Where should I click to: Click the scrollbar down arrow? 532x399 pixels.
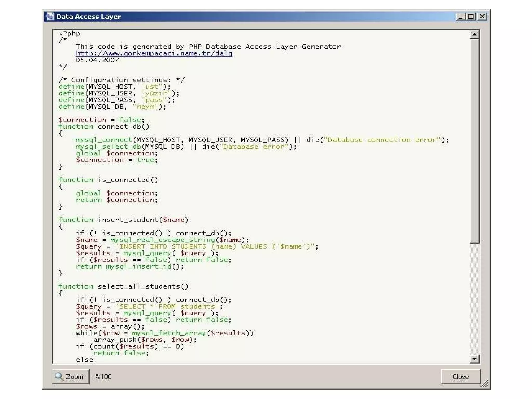click(474, 359)
